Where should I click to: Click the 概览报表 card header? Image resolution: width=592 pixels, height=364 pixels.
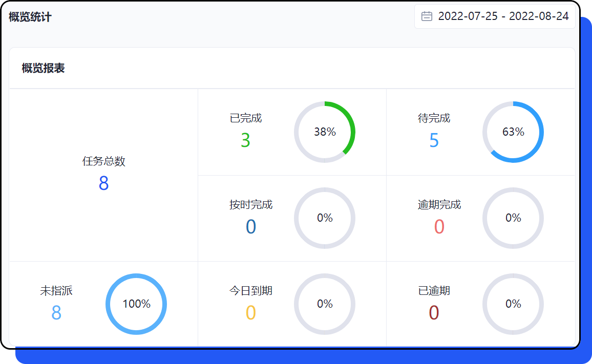point(44,68)
